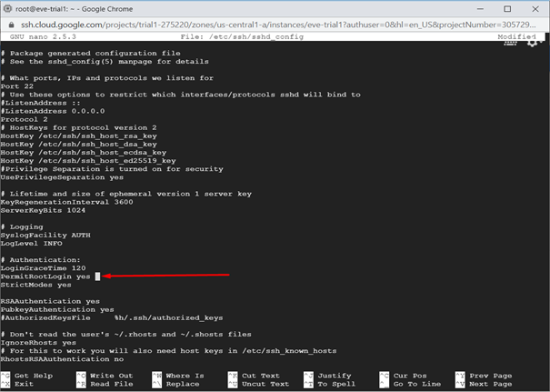Click the 'Protocol 2' line

pyautogui.click(x=24, y=119)
